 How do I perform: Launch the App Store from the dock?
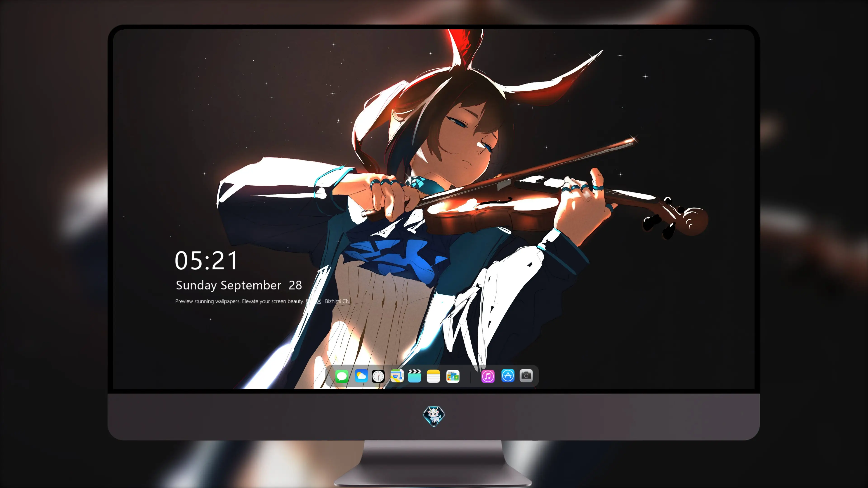coord(508,375)
